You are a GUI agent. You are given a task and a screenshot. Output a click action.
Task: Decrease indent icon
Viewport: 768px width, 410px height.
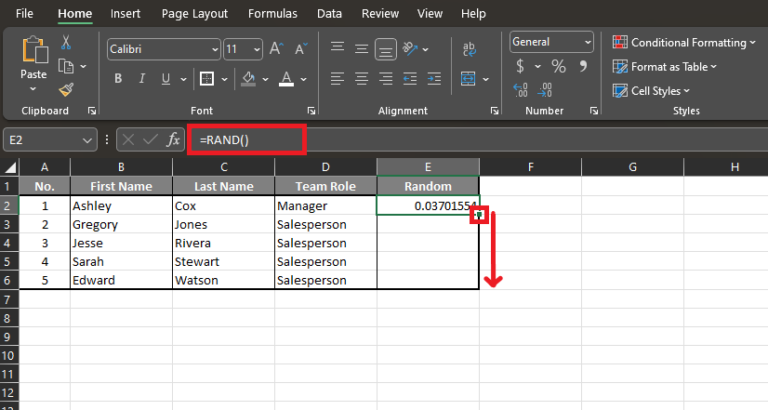tap(410, 78)
